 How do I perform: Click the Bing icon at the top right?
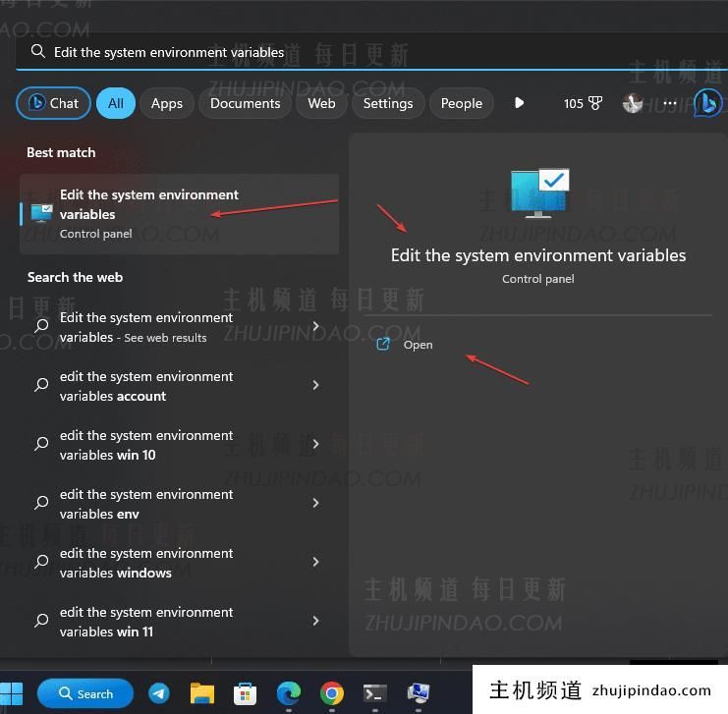(707, 103)
